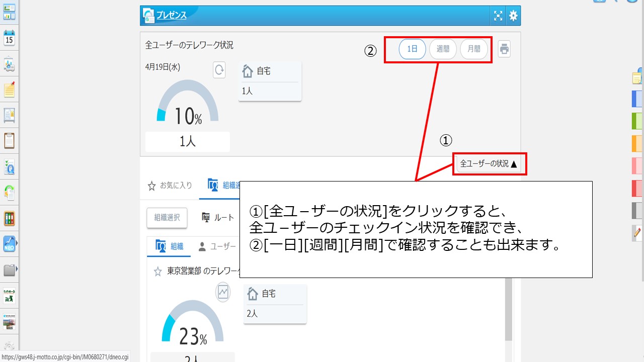The width and height of the screenshot is (644, 362).
Task: Click the 4月19日(水) date label
Action: (163, 67)
